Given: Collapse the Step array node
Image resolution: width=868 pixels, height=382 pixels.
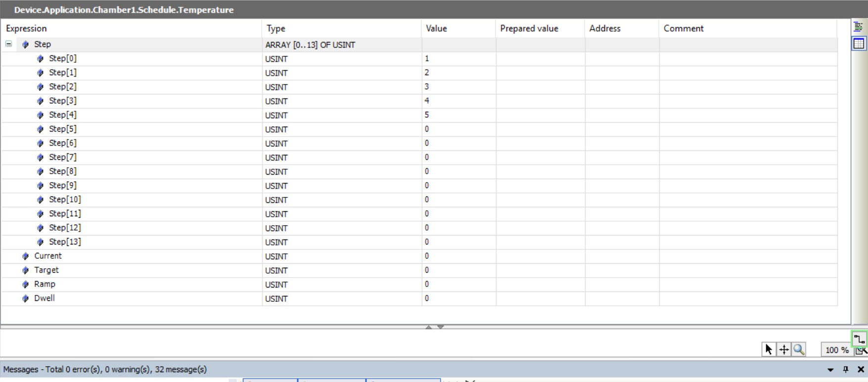Looking at the screenshot, I should tap(8, 44).
